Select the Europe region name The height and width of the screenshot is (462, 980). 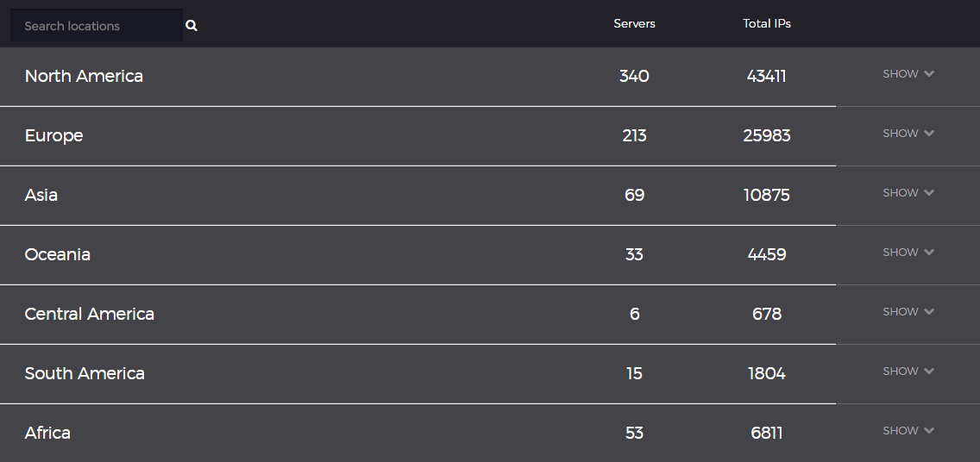(53, 135)
